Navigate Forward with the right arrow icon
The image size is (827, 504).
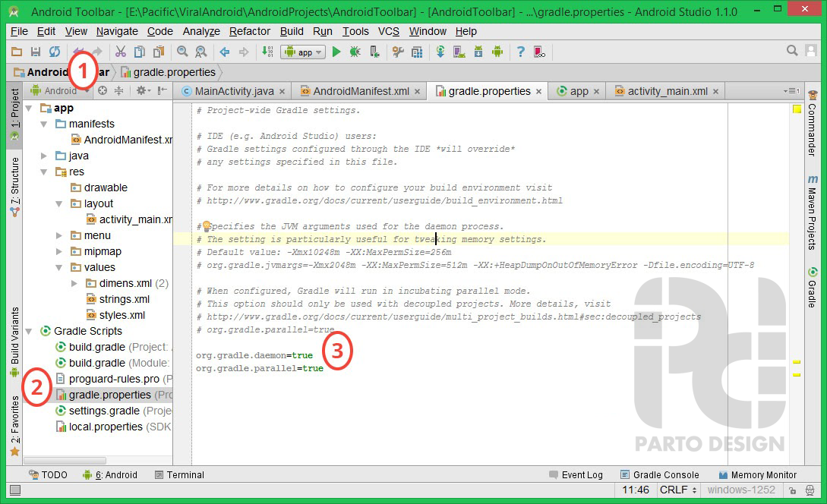(244, 52)
